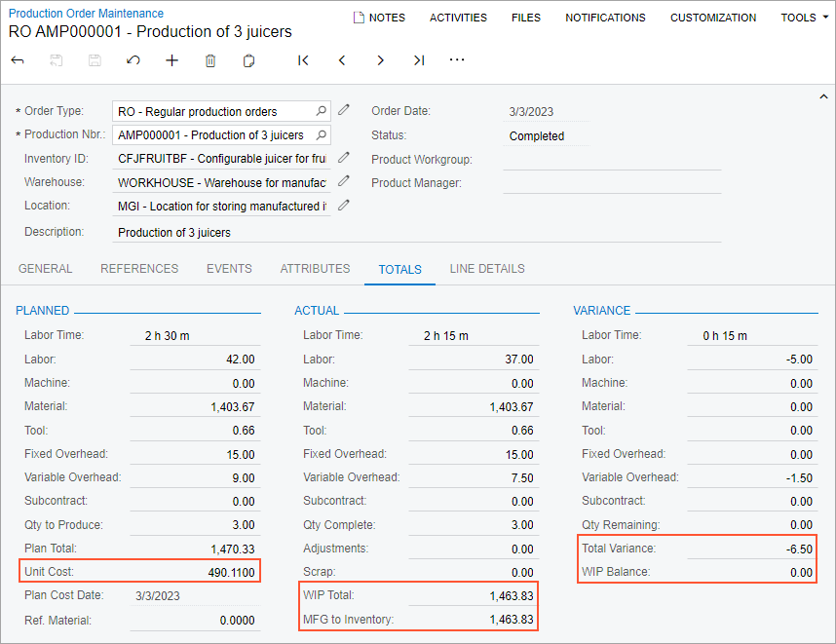This screenshot has height=644, width=836.
Task: Open the Customization menu
Action: (712, 18)
